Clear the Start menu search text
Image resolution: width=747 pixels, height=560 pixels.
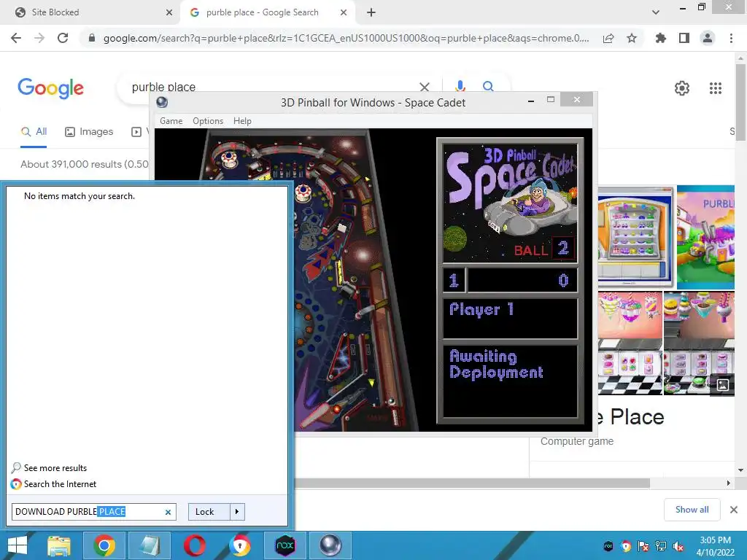click(x=168, y=513)
